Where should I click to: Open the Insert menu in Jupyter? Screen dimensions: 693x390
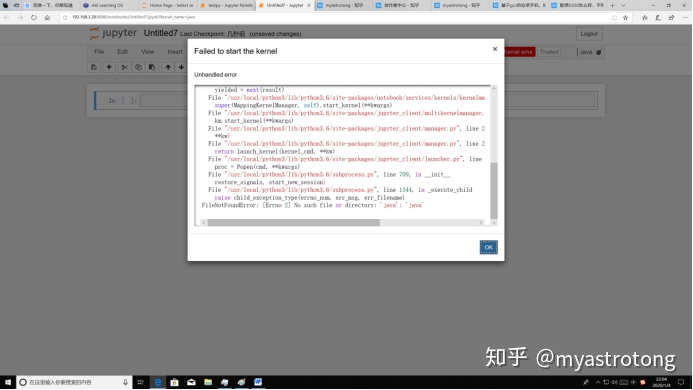click(x=175, y=52)
